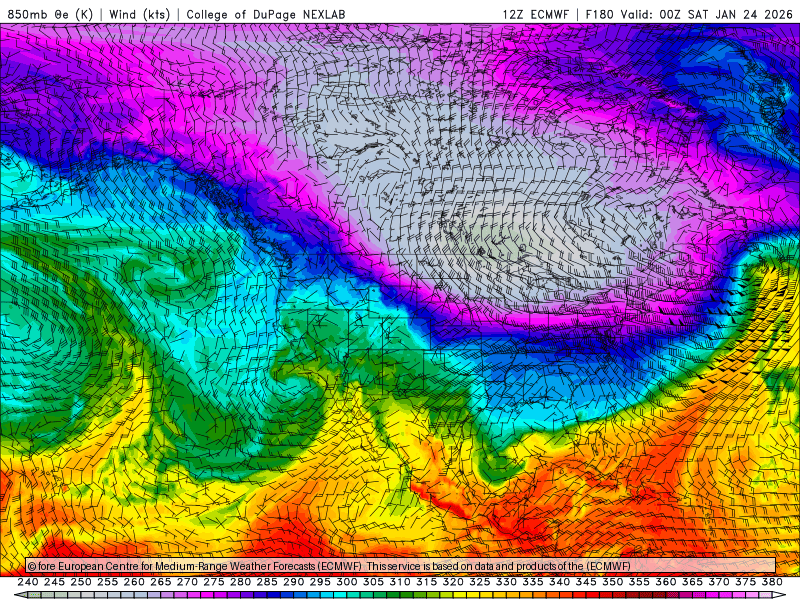Click the 240 value on the color scale
The image size is (800, 600).
point(28,582)
